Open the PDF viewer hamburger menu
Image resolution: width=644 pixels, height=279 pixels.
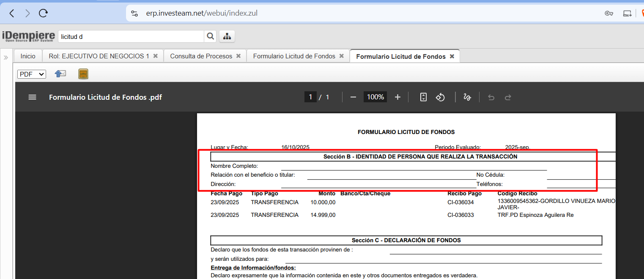point(32,97)
